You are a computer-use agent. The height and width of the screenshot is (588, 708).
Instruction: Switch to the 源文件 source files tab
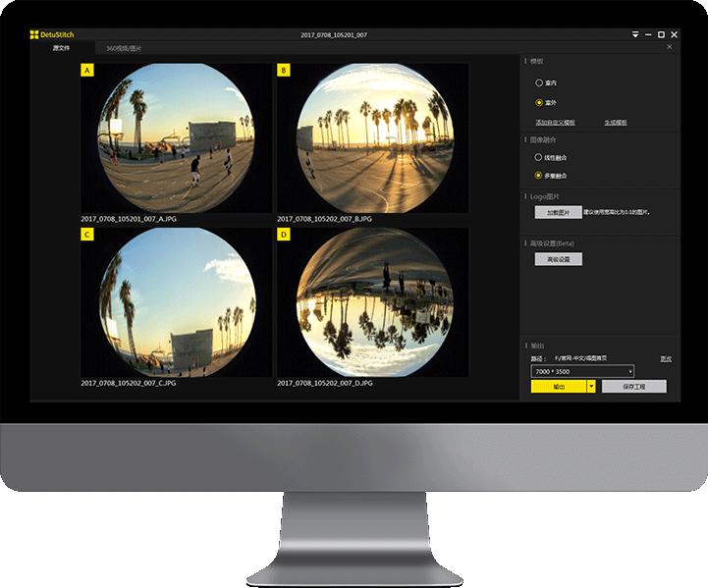coord(61,47)
